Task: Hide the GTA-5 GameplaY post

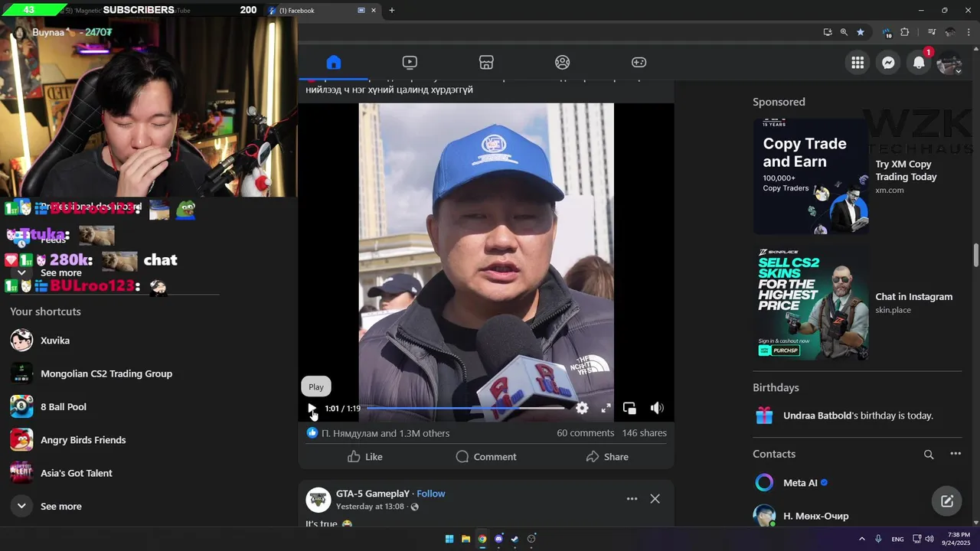Action: pyautogui.click(x=655, y=499)
